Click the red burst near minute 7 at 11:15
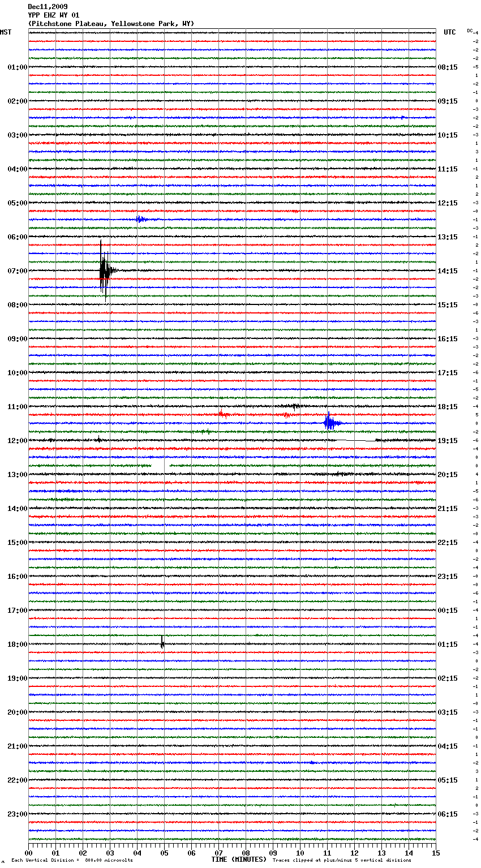The height and width of the screenshot is (868, 481). pyautogui.click(x=224, y=414)
